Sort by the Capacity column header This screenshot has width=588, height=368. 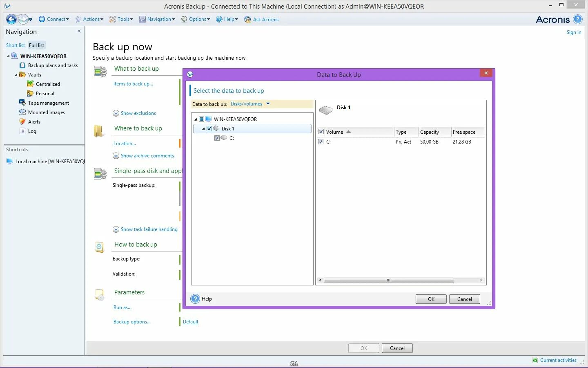click(x=435, y=132)
